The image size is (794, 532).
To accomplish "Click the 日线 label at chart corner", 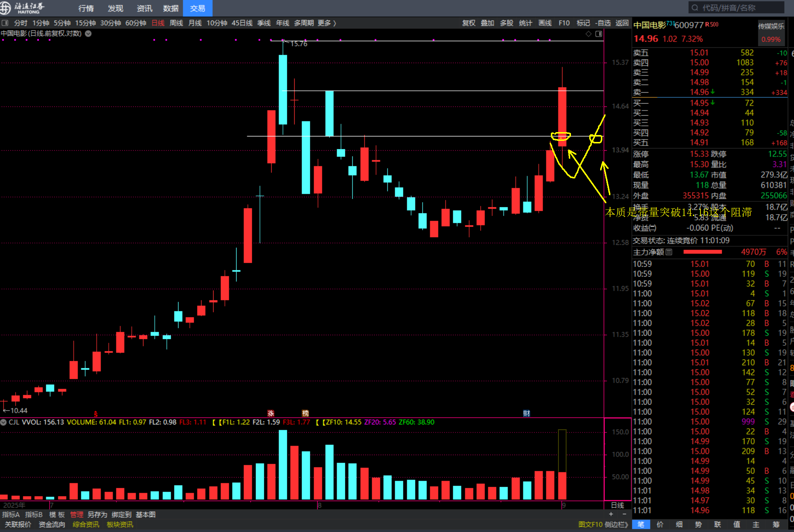I will (x=618, y=505).
